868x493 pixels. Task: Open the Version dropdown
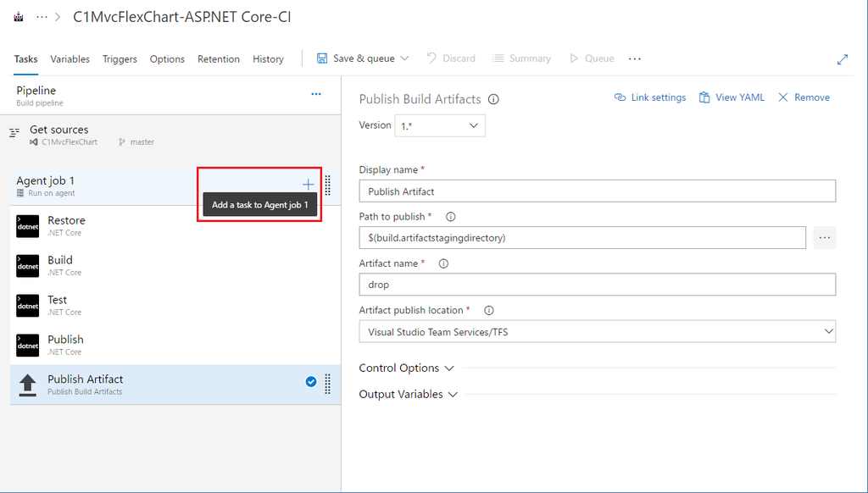pos(440,125)
